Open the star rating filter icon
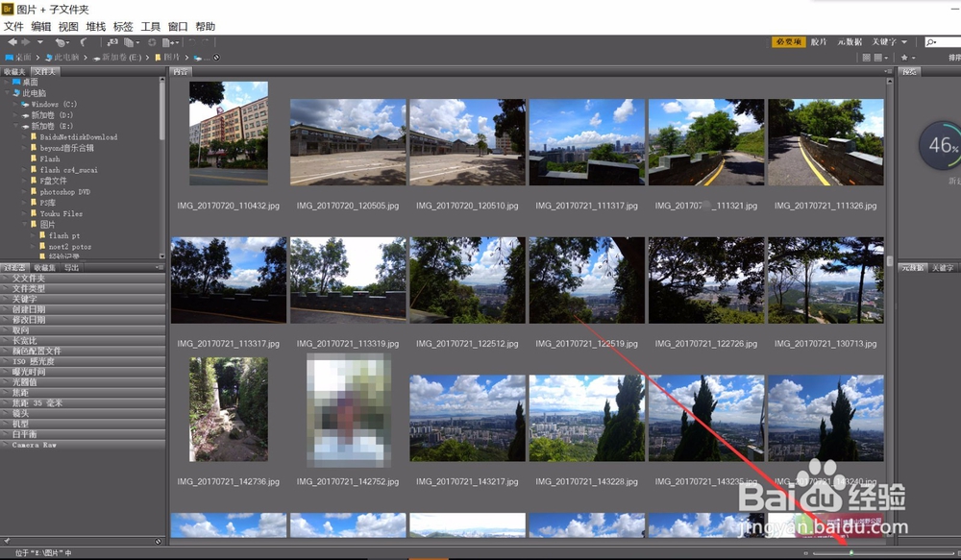961x560 pixels. click(x=908, y=58)
